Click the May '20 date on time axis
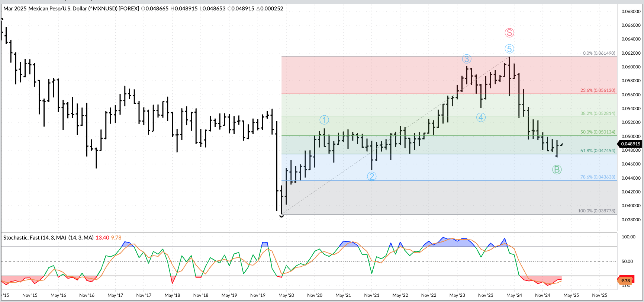Viewport: 644px width, 302px height. coord(286,295)
